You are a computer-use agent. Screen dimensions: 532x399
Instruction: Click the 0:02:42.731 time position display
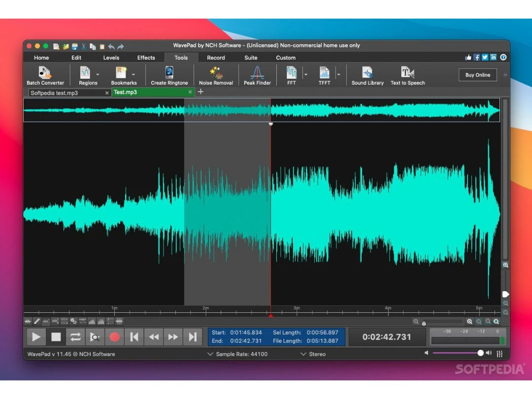click(387, 337)
